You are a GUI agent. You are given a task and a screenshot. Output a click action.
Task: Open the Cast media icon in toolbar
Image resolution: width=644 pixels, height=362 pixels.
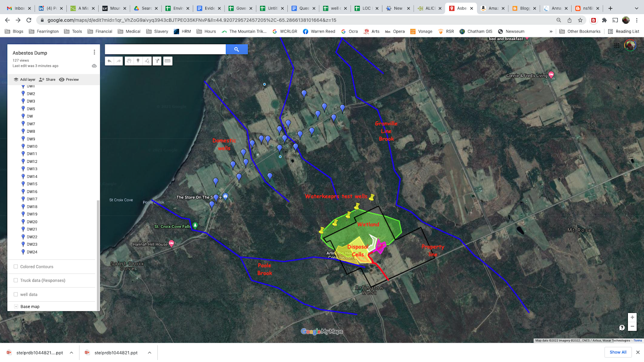pos(615,20)
